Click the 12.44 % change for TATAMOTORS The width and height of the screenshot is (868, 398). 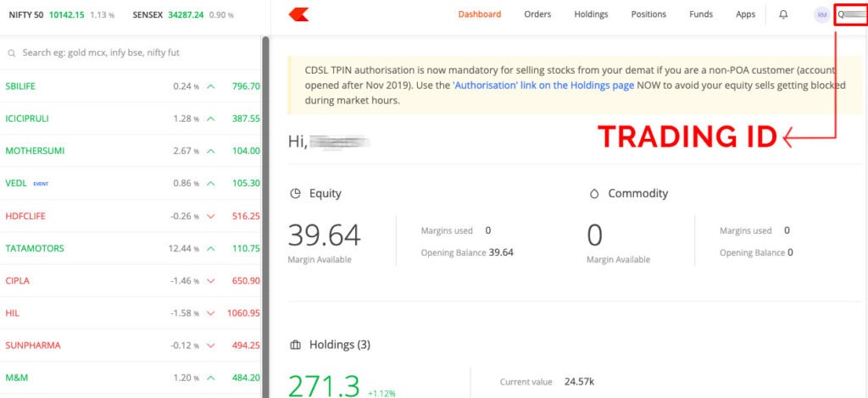click(x=184, y=249)
